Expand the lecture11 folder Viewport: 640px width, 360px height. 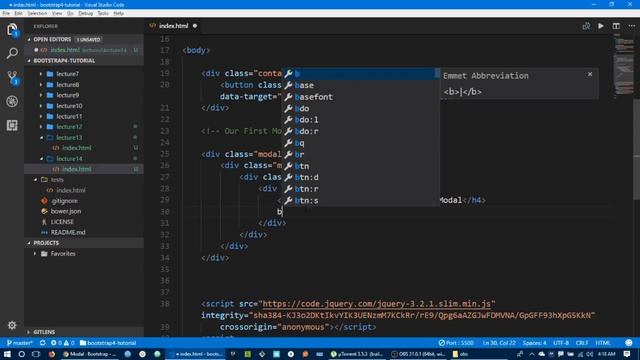click(x=41, y=116)
